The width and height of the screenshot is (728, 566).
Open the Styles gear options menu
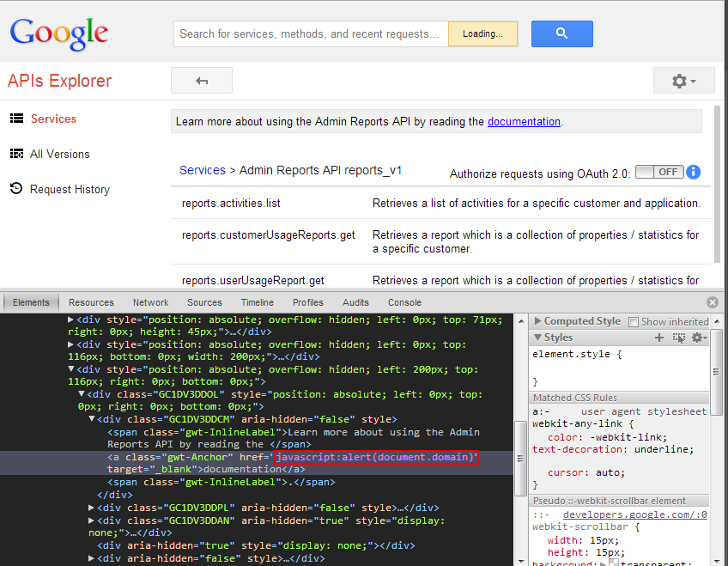(699, 338)
